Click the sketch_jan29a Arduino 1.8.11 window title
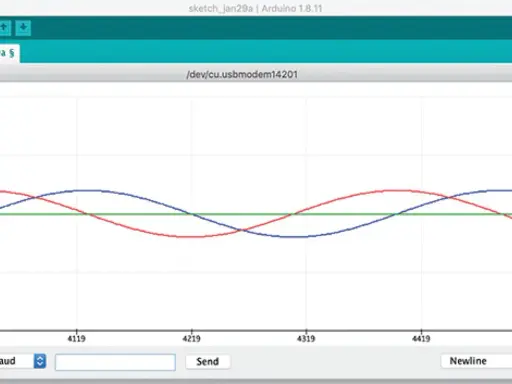The width and height of the screenshot is (512, 384). 255,8
